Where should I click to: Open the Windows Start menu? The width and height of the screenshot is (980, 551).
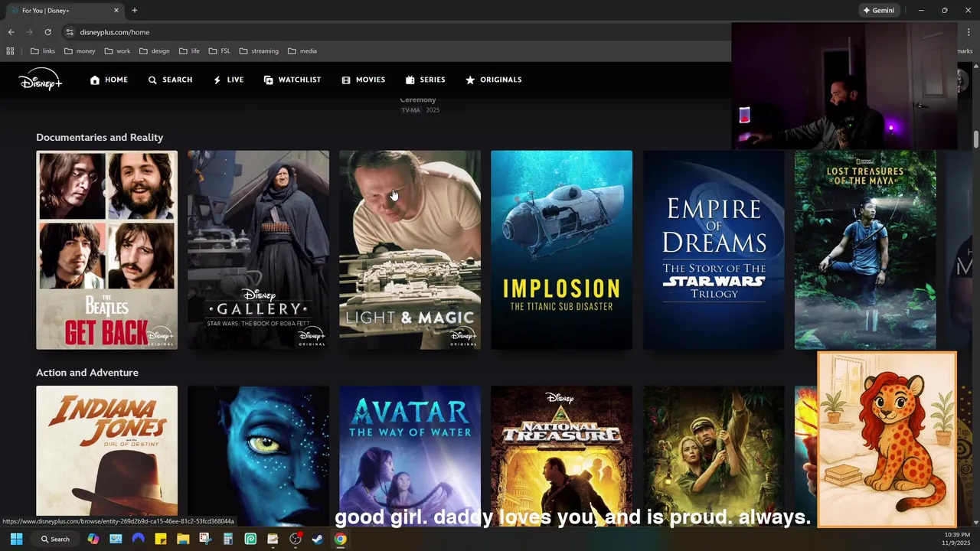(x=16, y=539)
